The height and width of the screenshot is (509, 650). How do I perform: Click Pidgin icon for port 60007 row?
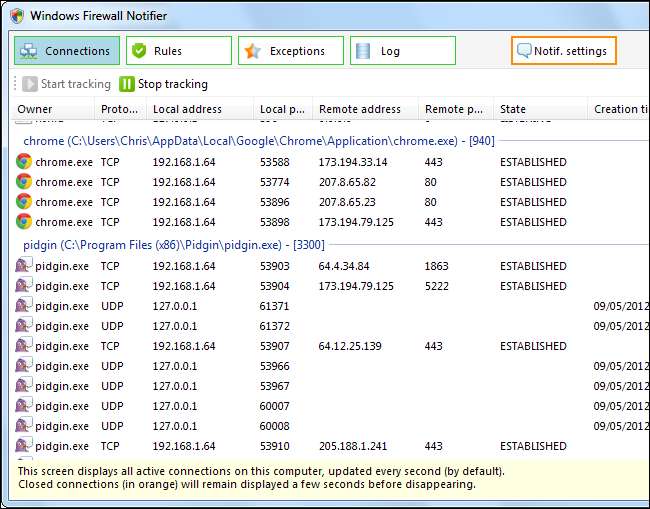pos(24,406)
